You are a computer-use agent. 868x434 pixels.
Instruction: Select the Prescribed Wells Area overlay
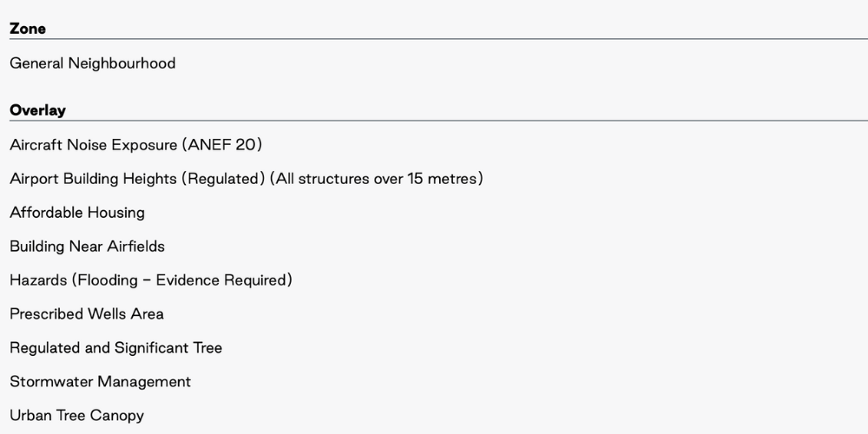coord(87,314)
